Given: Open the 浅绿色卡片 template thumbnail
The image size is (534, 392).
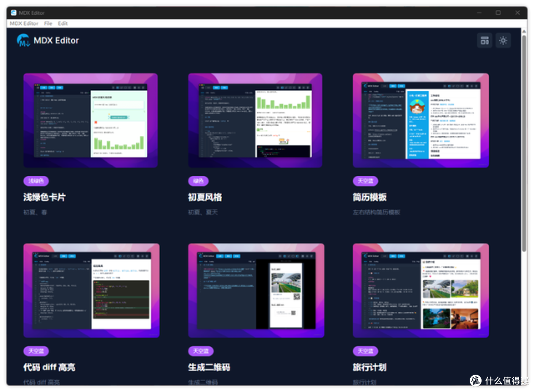Looking at the screenshot, I should tap(90, 120).
